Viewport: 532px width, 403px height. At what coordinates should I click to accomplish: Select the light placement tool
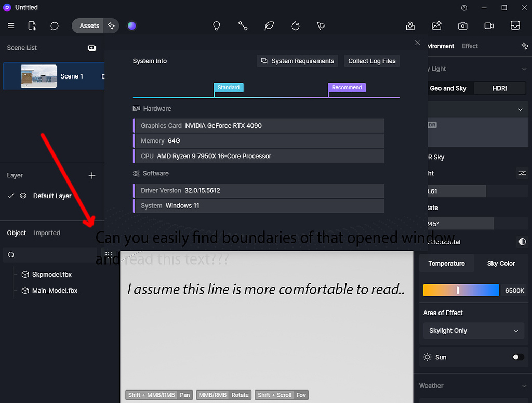tap(216, 25)
